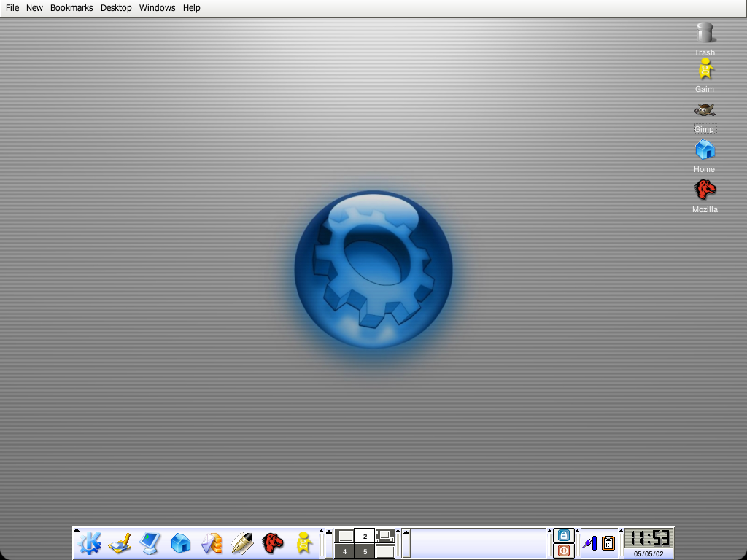Viewport: 747px width, 560px height.
Task: Open the Windows menu
Action: [x=158, y=7]
